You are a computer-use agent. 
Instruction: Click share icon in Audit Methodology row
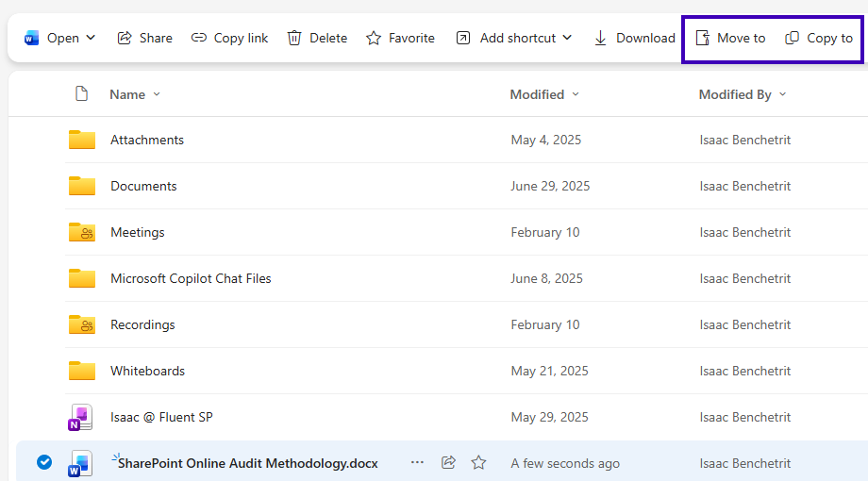[448, 462]
